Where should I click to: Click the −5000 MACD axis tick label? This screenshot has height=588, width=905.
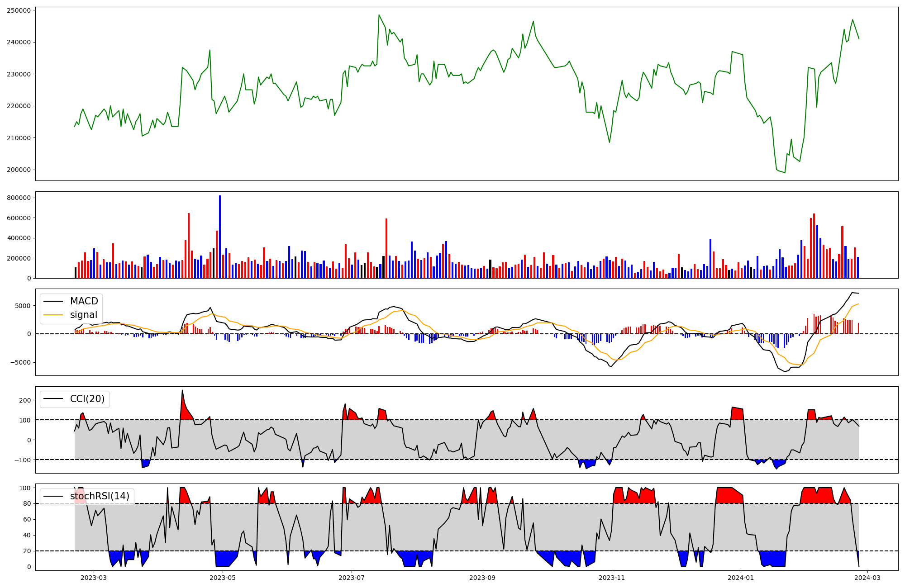[20, 362]
